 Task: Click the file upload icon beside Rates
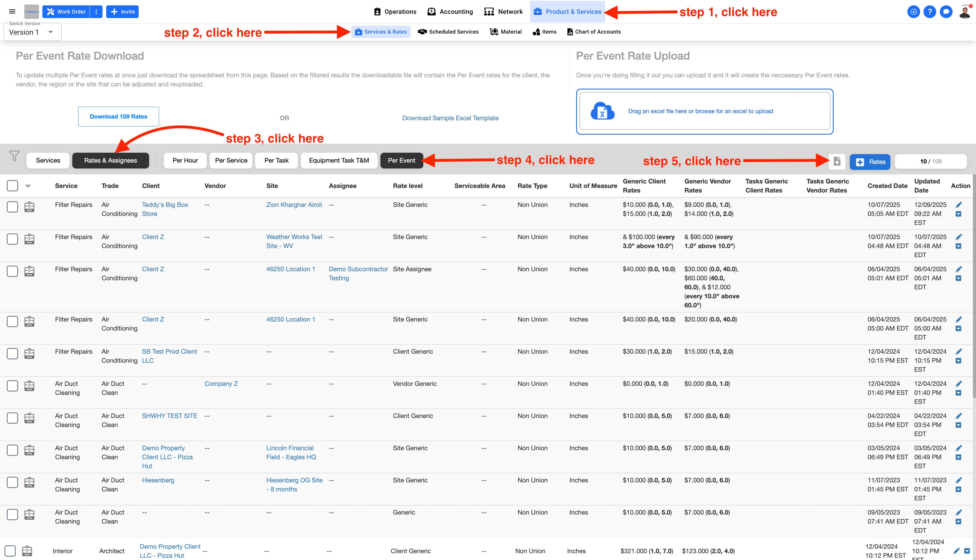[837, 161]
